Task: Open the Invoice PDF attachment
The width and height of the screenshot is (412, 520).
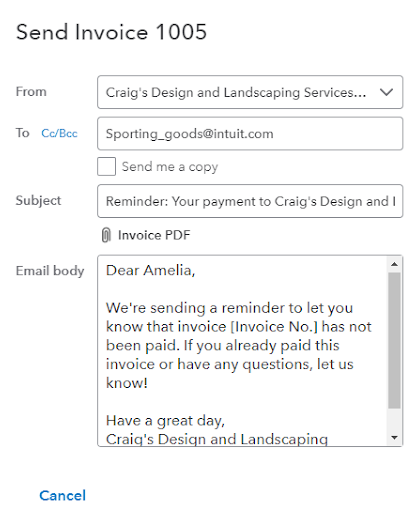Action: [154, 235]
